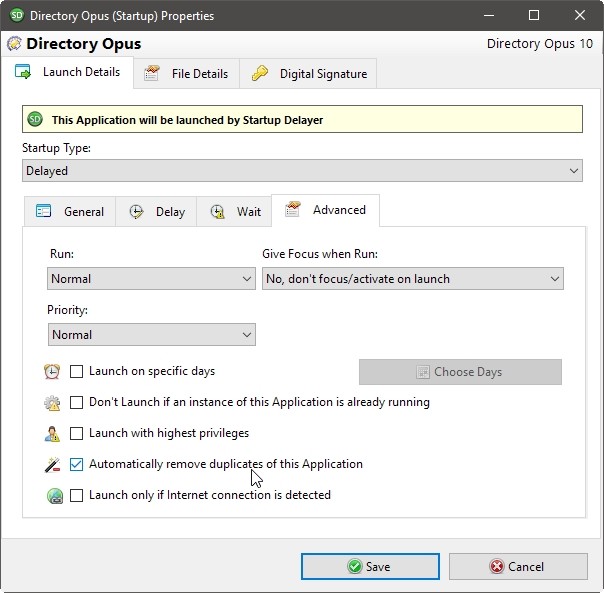Enable Launch on specific days checkbox

click(76, 371)
